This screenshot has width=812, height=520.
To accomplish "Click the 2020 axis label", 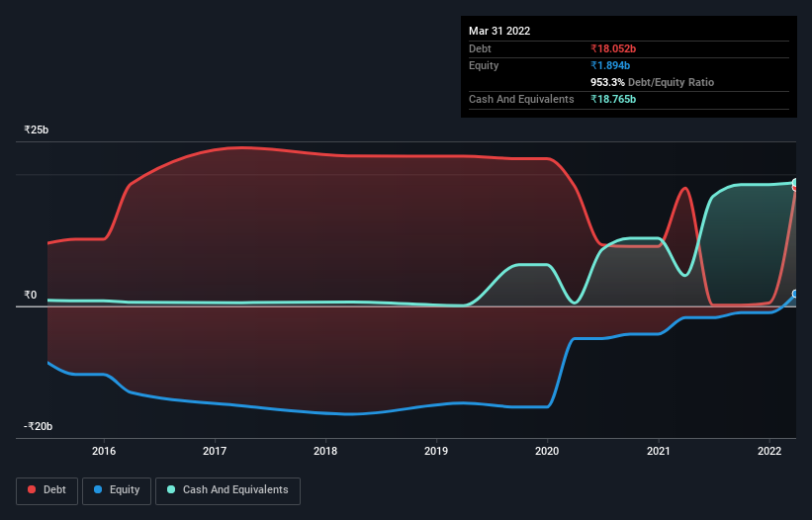I will 547,451.
